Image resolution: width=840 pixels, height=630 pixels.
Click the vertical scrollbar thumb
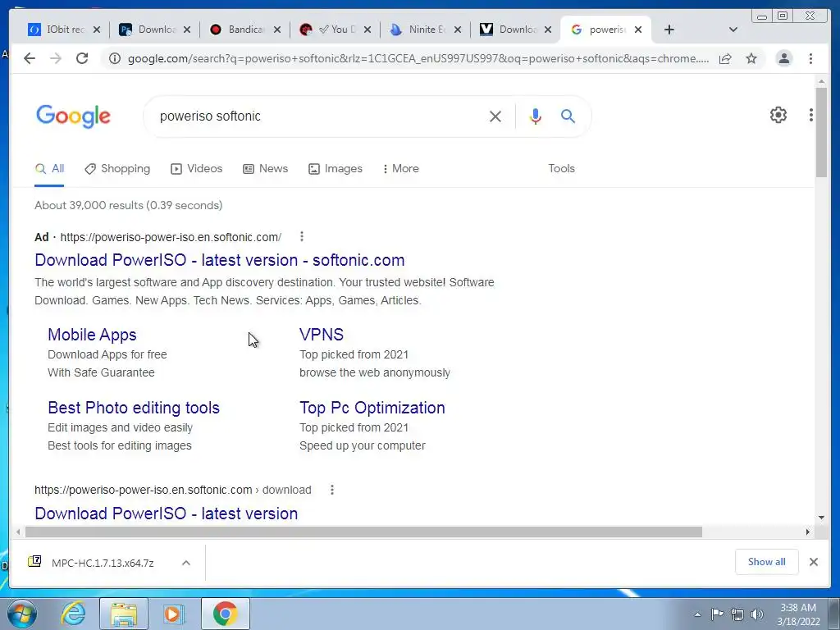(x=821, y=132)
